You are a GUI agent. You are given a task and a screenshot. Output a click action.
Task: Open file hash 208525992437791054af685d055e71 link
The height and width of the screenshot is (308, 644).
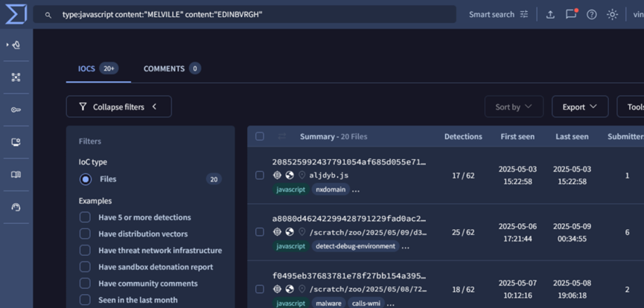pos(348,161)
